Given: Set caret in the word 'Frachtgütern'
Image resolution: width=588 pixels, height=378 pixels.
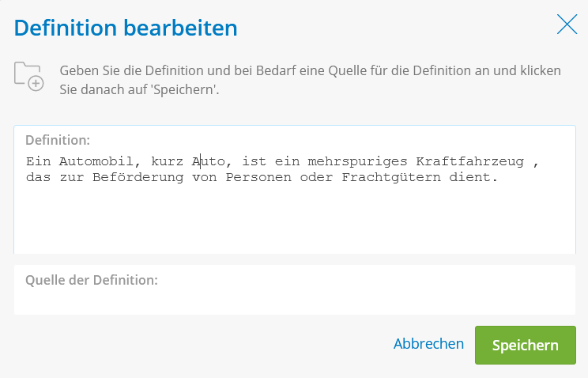Looking at the screenshot, I should (x=391, y=177).
